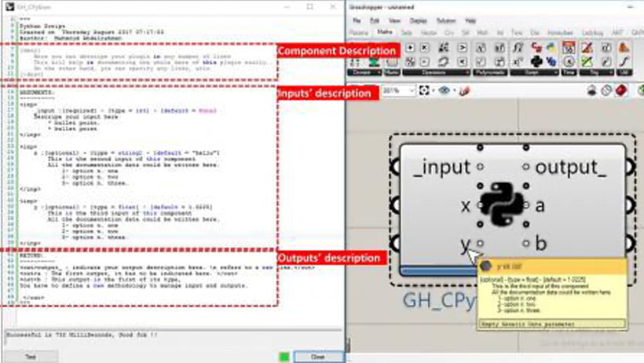Click the ARGUMENTS heading in the code editor
644x363 pixels.
pos(37,93)
